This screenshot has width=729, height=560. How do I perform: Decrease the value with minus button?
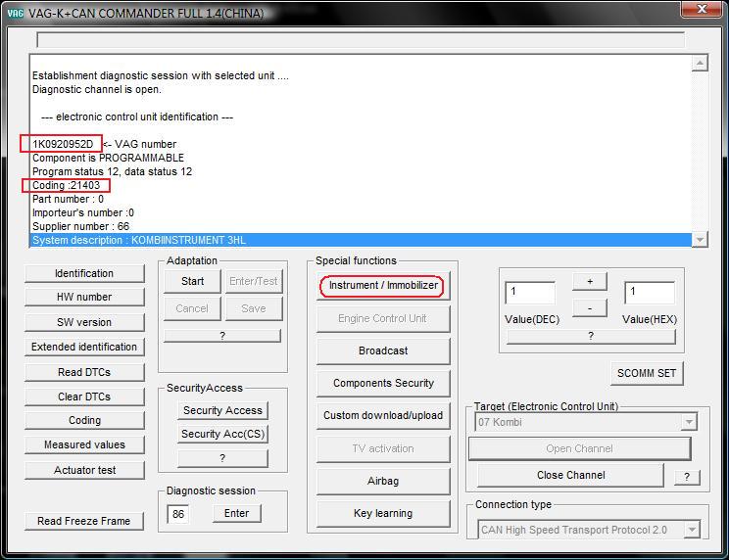coord(590,308)
